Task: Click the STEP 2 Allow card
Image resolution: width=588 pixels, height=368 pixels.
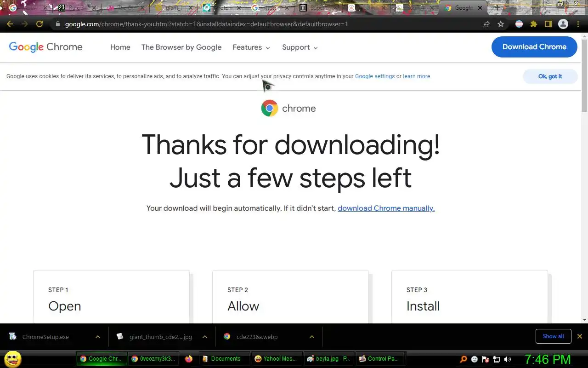Action: click(290, 297)
